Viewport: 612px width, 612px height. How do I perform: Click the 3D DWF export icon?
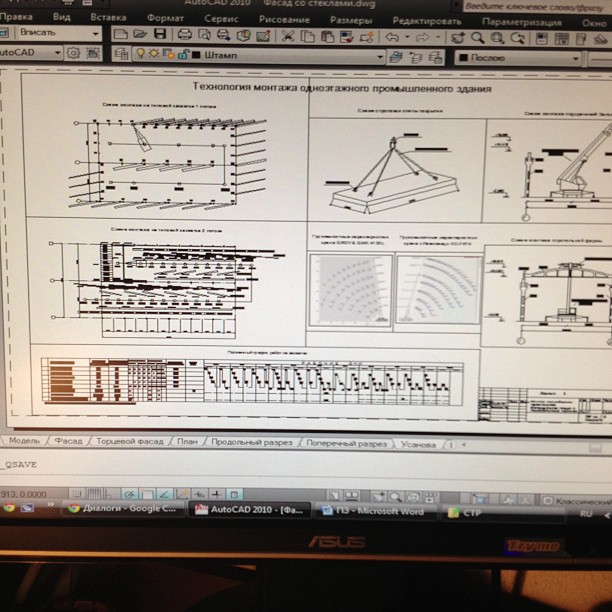243,35
